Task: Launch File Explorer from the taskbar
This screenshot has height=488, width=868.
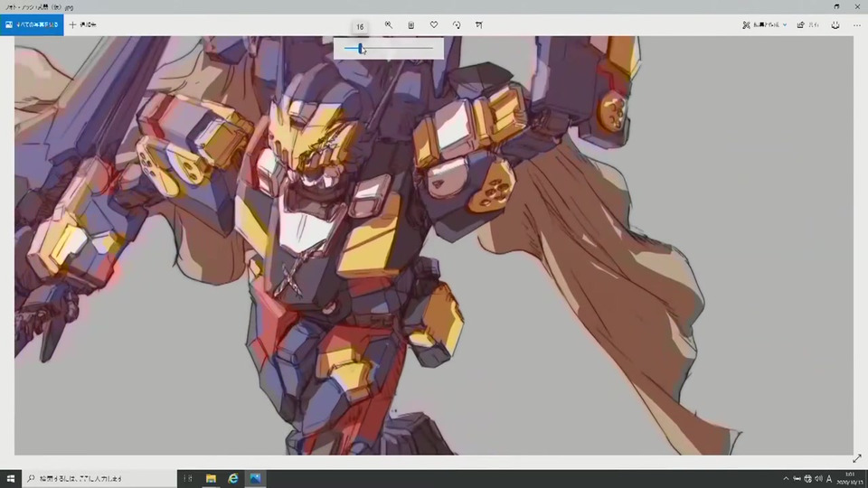Action: pyautogui.click(x=211, y=478)
